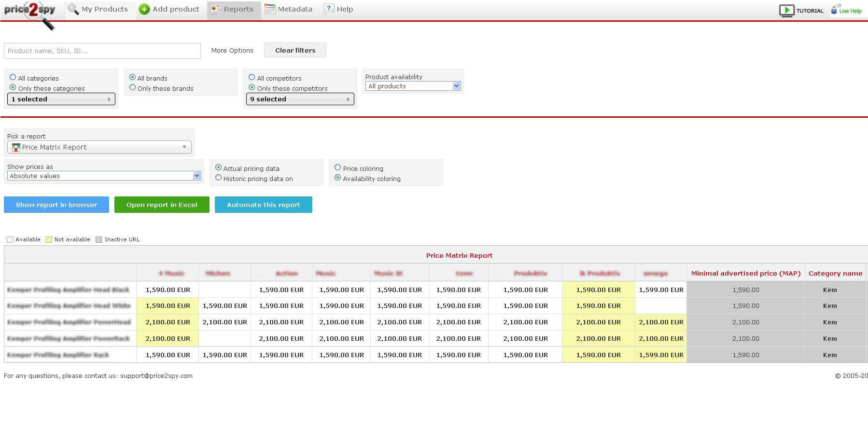868x431 pixels.
Task: Click support@price2spy.com email link
Action: coord(156,375)
